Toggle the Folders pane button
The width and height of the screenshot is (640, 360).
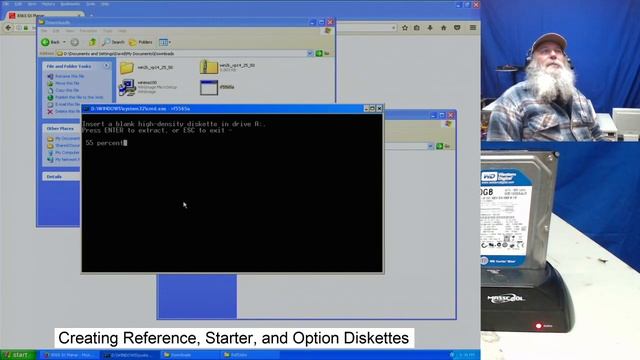(x=140, y=42)
